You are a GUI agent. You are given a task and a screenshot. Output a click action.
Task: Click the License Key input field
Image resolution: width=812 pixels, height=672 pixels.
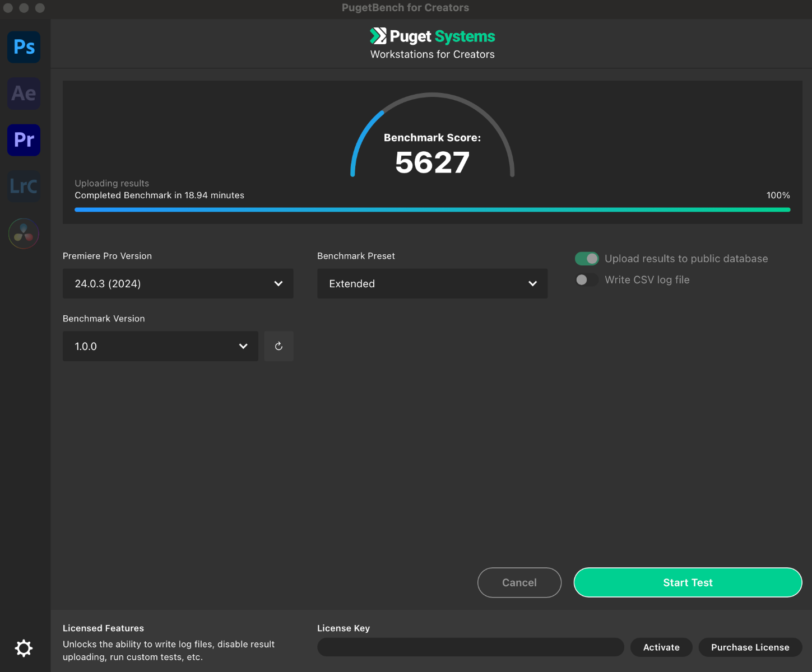(x=471, y=647)
